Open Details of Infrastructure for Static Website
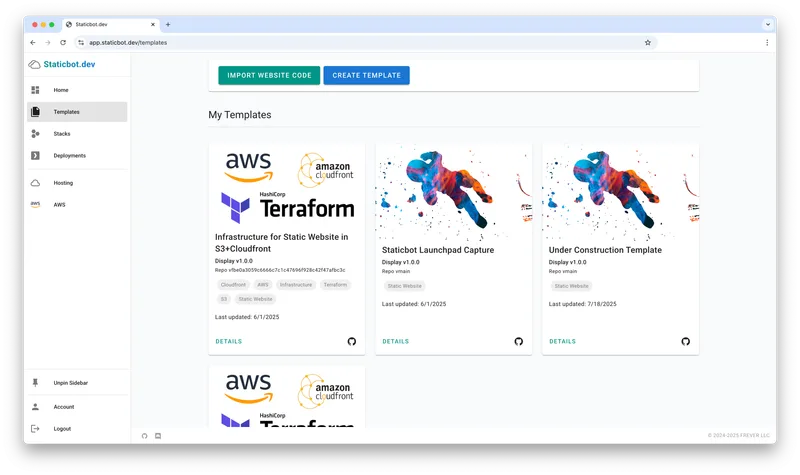This screenshot has width=800, height=475. [x=229, y=341]
